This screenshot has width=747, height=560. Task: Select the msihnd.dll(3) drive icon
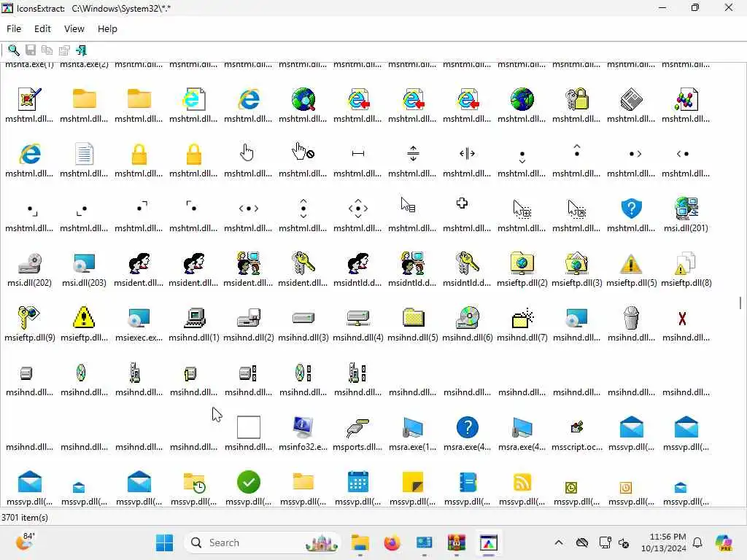(303, 318)
